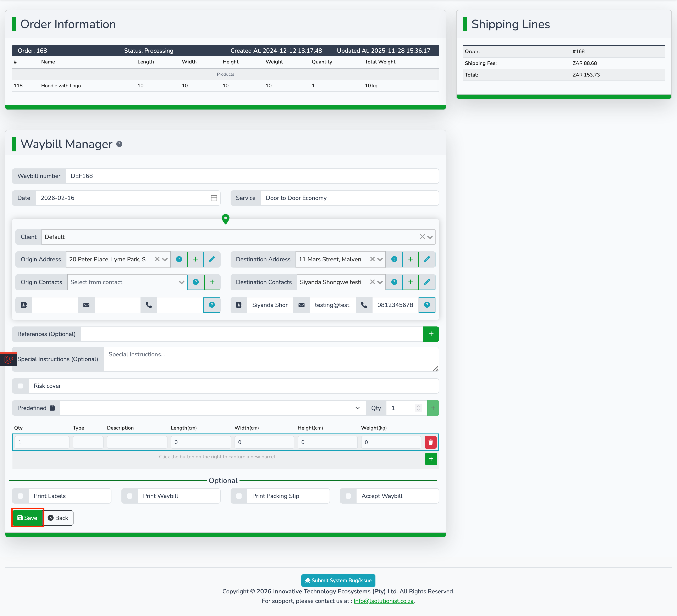Viewport: 677px width, 616px height.
Task: Tick the Print Labels checkbox
Action: (21, 496)
